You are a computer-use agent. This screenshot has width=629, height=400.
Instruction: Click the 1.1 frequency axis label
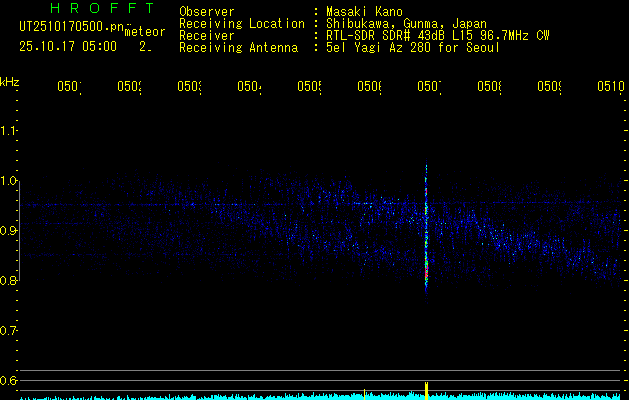click(x=10, y=131)
